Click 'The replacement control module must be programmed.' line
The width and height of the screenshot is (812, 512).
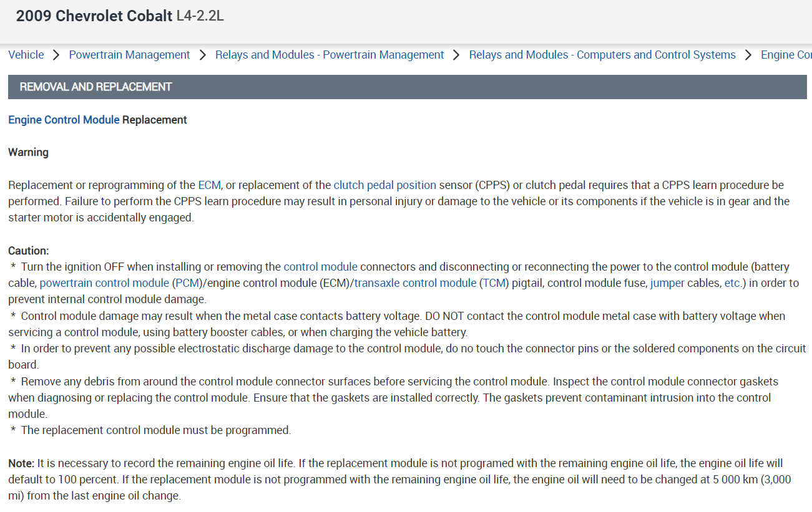click(156, 430)
